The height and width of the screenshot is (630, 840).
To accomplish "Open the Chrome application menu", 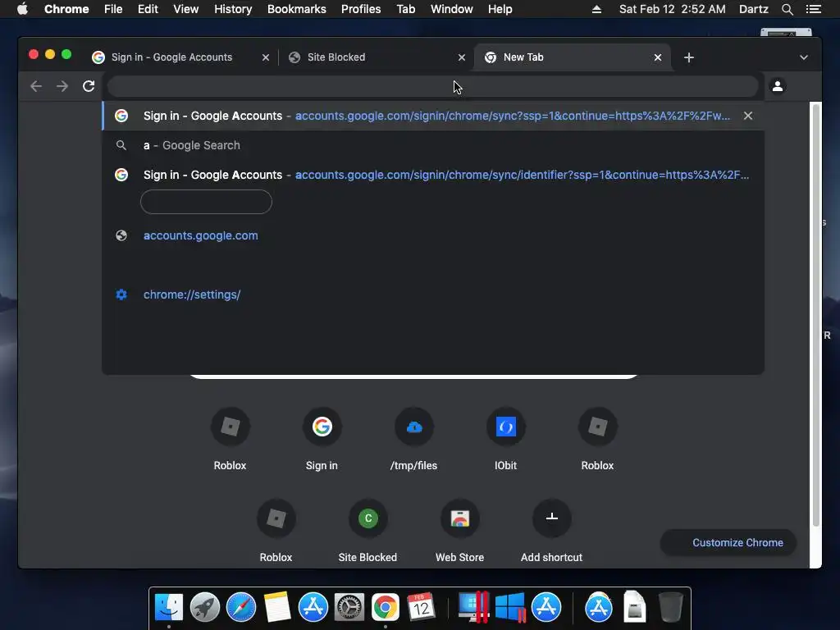I will (x=66, y=9).
